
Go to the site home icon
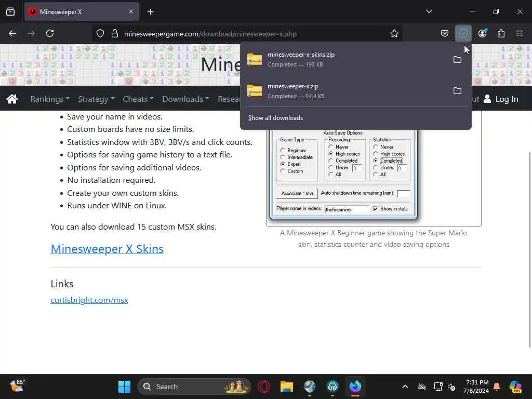[x=12, y=99]
